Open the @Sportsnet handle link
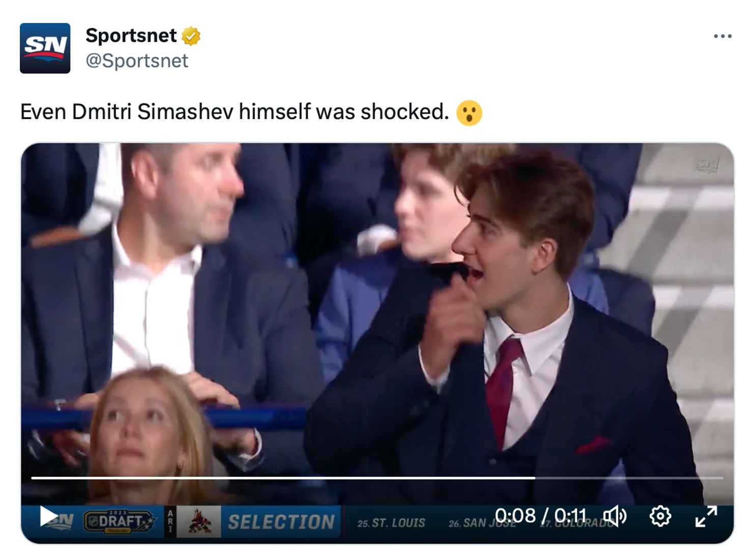743x560 pixels. click(137, 61)
